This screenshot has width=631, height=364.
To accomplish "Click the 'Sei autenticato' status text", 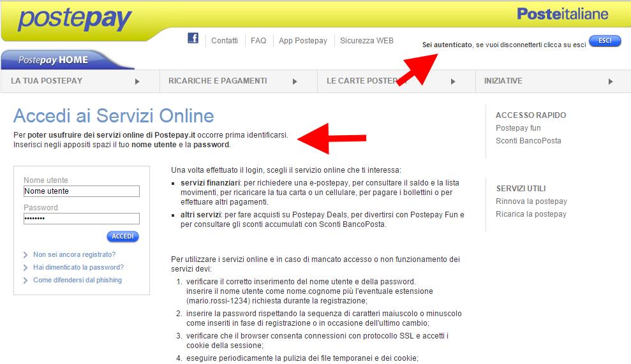I will tap(447, 45).
